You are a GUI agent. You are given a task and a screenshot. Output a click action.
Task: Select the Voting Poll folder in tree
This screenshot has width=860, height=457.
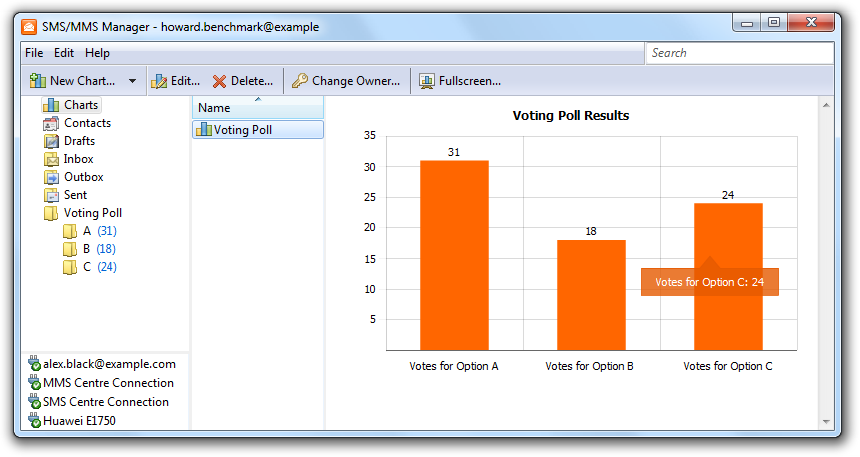pyautogui.click(x=92, y=213)
